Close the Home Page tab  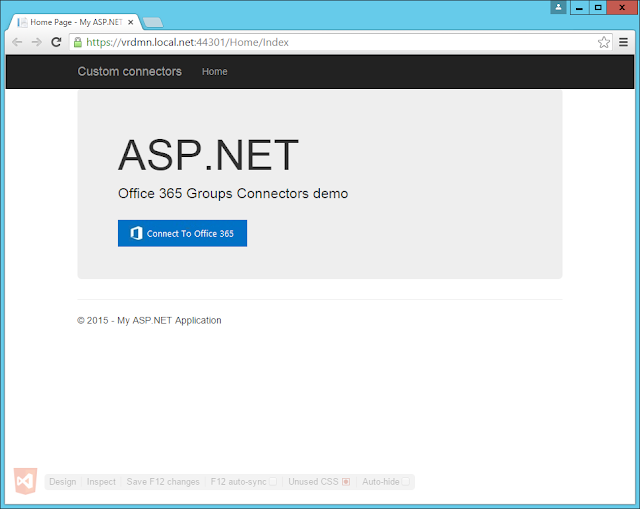pos(131,22)
